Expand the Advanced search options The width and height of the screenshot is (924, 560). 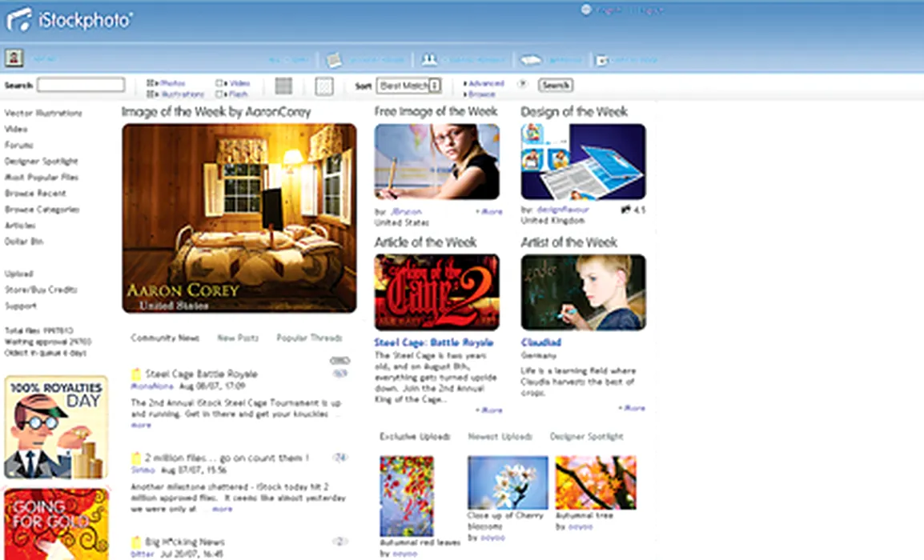tap(484, 83)
